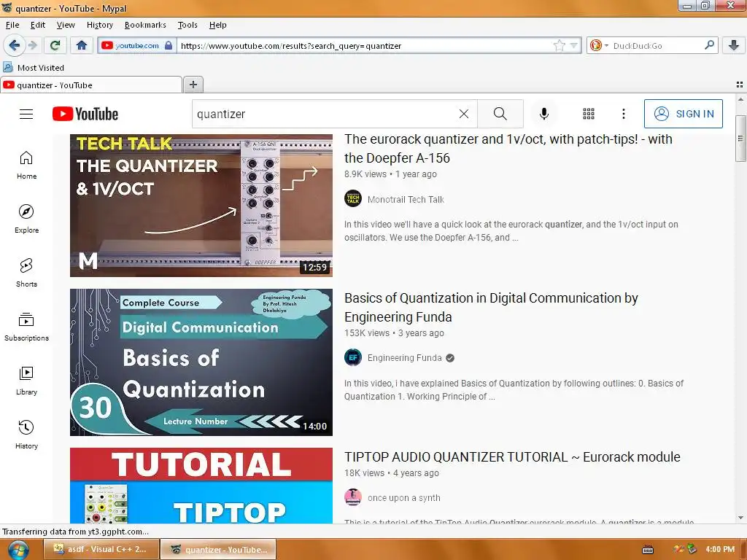This screenshot has width=747, height=560.
Task: Play the TIPTOP tutorial thumbnail
Action: point(201,485)
